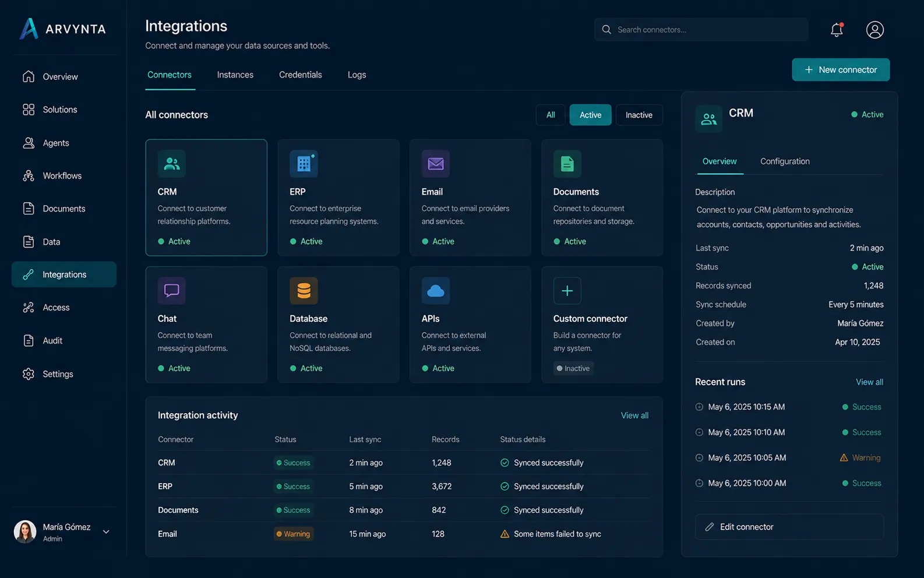The image size is (924, 578).
Task: Click the Email envelope connector icon
Action: click(x=435, y=164)
